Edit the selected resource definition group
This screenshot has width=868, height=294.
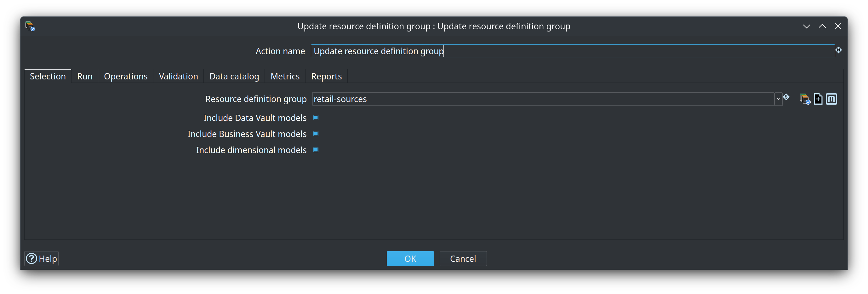(805, 99)
